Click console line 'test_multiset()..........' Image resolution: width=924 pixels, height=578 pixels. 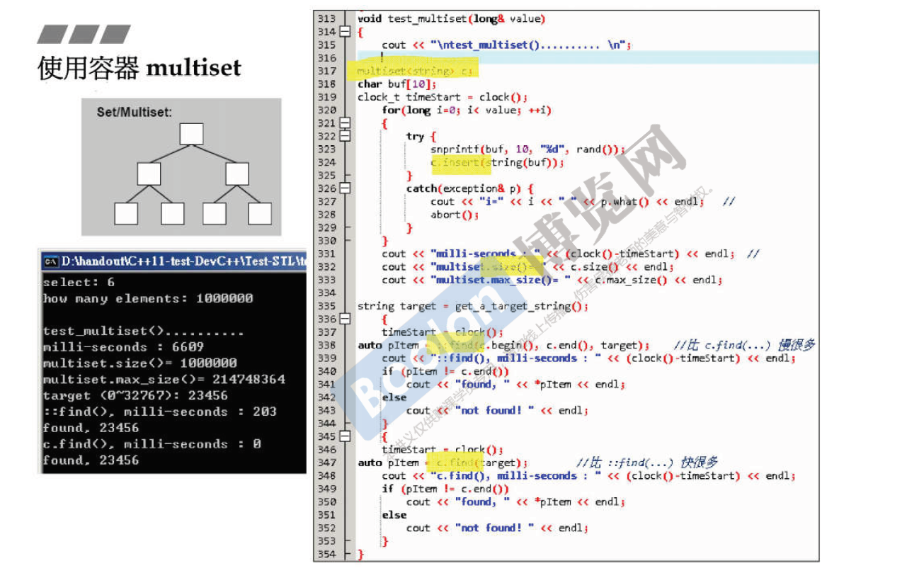(144, 331)
